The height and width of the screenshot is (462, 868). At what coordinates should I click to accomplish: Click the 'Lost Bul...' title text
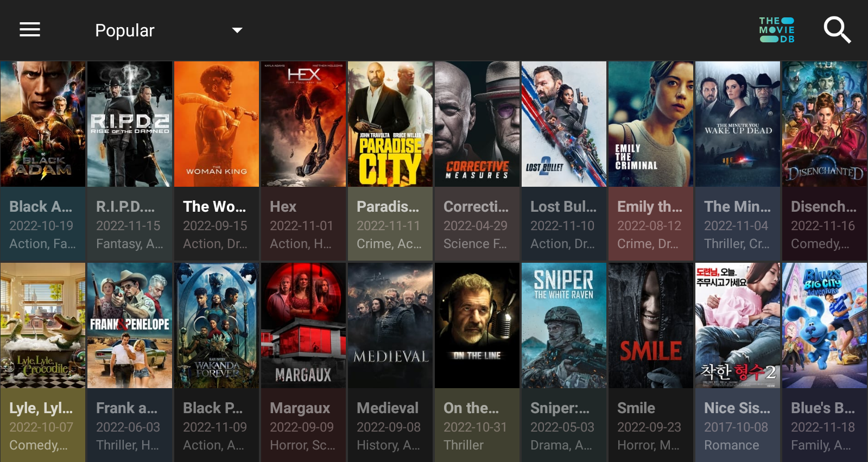pyautogui.click(x=563, y=207)
